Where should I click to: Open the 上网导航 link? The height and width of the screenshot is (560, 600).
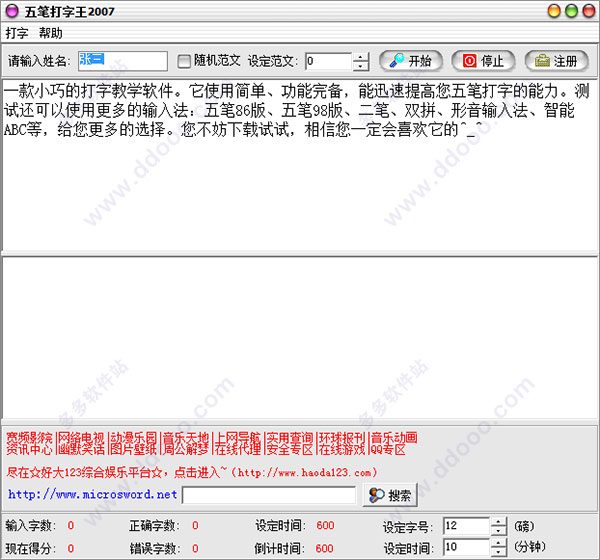point(238,438)
